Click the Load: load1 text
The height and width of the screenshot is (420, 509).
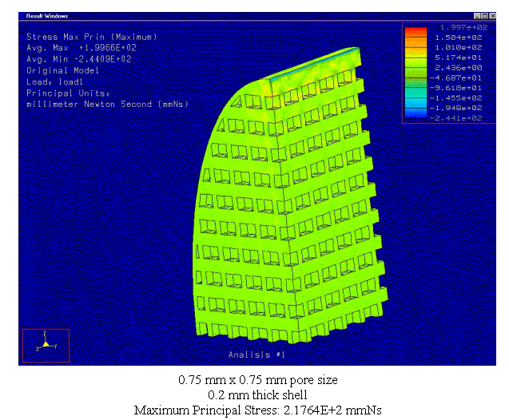point(55,81)
